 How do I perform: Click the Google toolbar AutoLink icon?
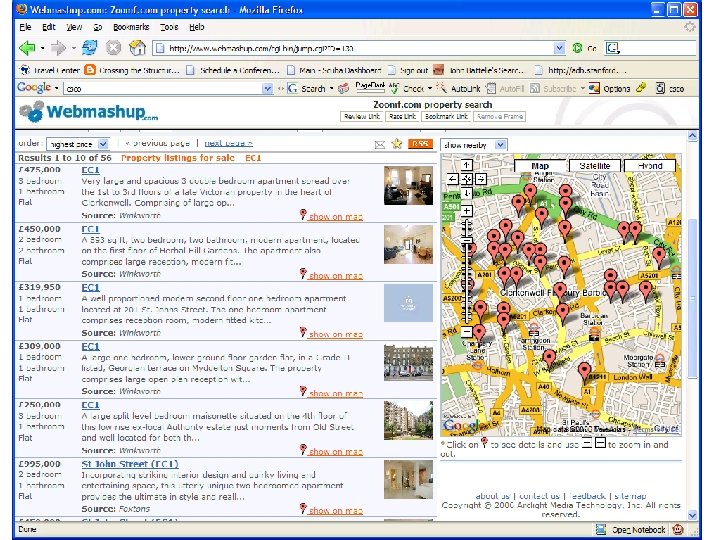pos(441,88)
